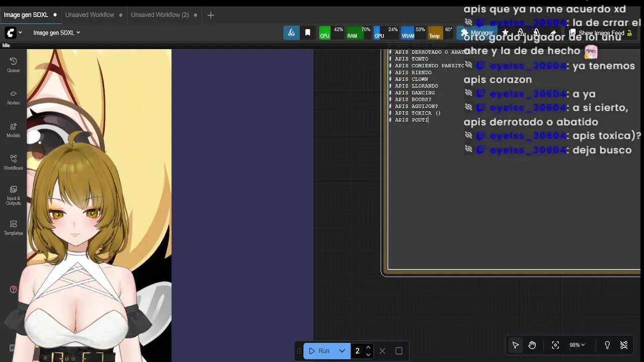Click the lightbulb icon in canvas toolbar

[607, 345]
